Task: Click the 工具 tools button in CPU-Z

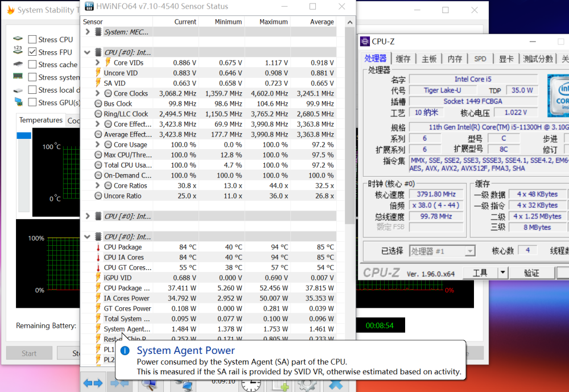Action: [480, 273]
